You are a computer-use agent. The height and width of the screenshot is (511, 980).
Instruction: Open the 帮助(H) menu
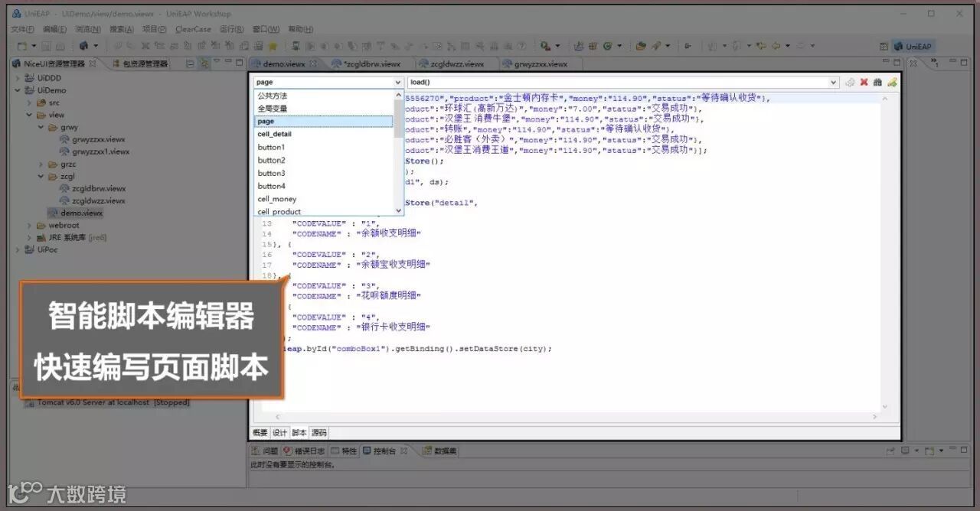tap(299, 29)
